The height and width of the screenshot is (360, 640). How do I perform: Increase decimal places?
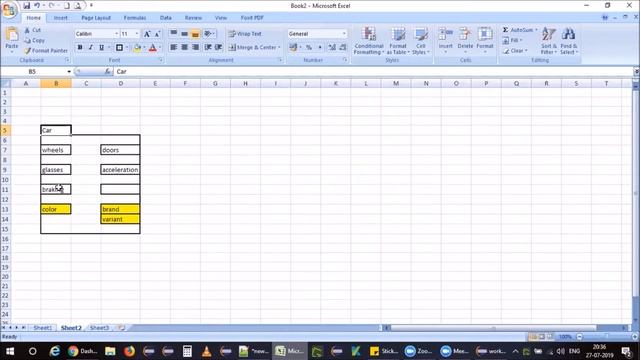pyautogui.click(x=332, y=47)
